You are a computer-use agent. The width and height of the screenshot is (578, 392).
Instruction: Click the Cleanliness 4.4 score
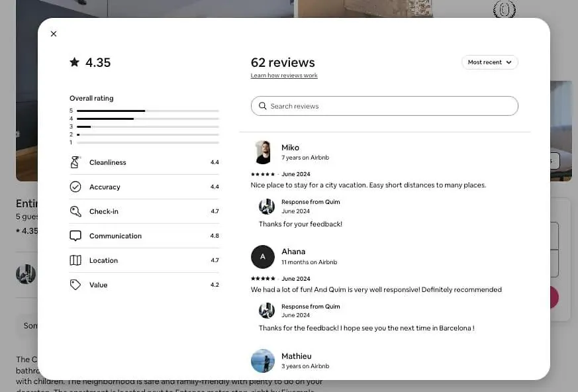[x=215, y=162]
